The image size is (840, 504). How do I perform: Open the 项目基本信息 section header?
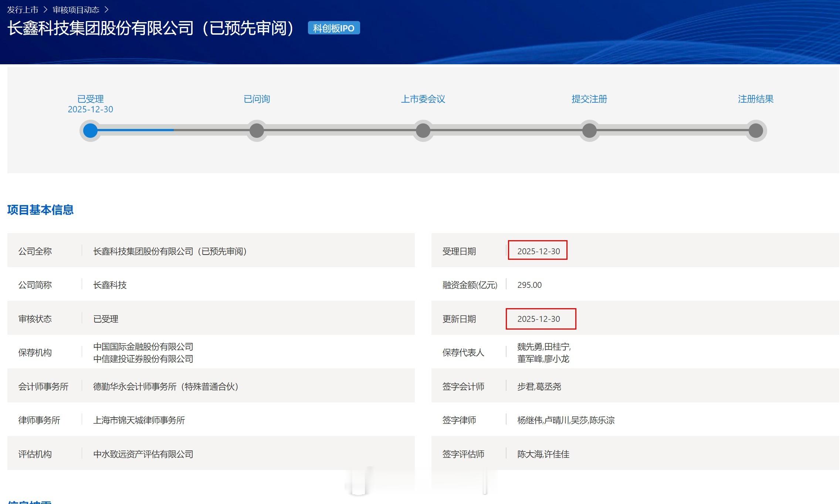[41, 210]
